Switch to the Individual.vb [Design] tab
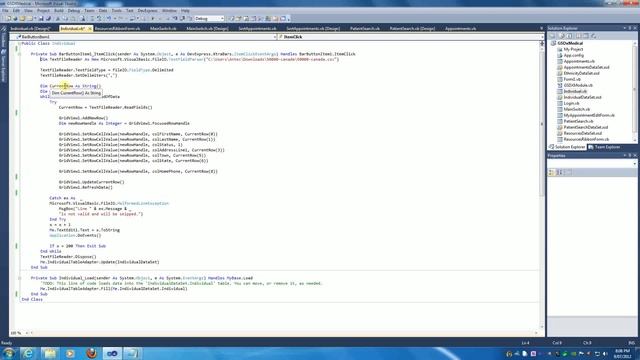The image size is (640, 360). point(30,29)
